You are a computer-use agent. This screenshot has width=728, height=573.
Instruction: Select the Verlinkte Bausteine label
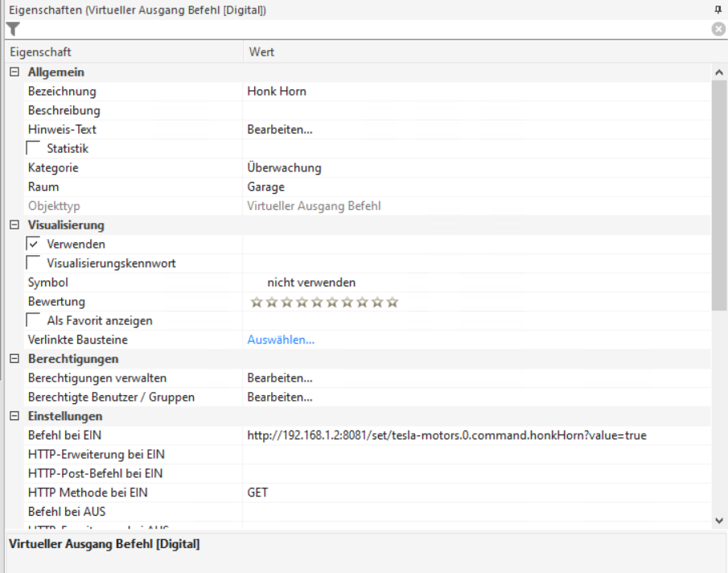point(77,340)
